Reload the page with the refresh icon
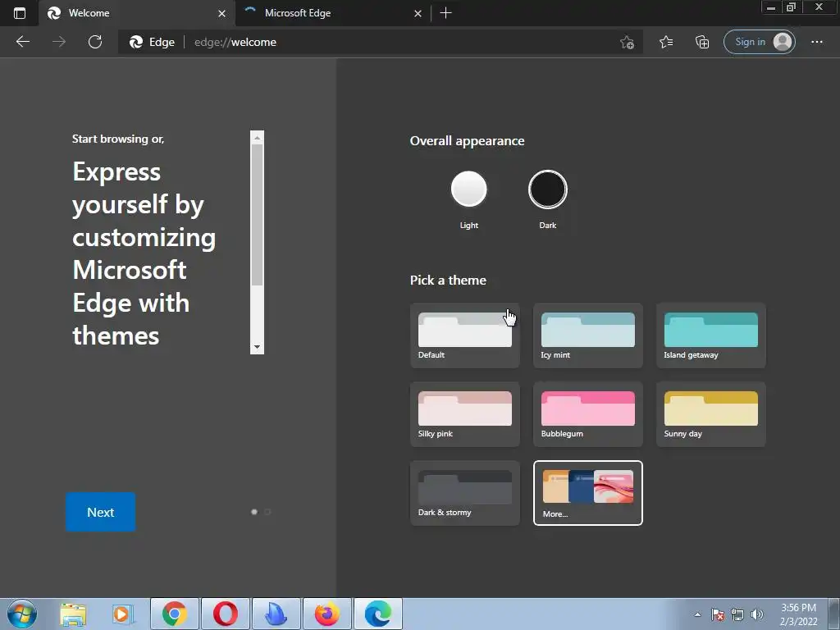 (95, 42)
